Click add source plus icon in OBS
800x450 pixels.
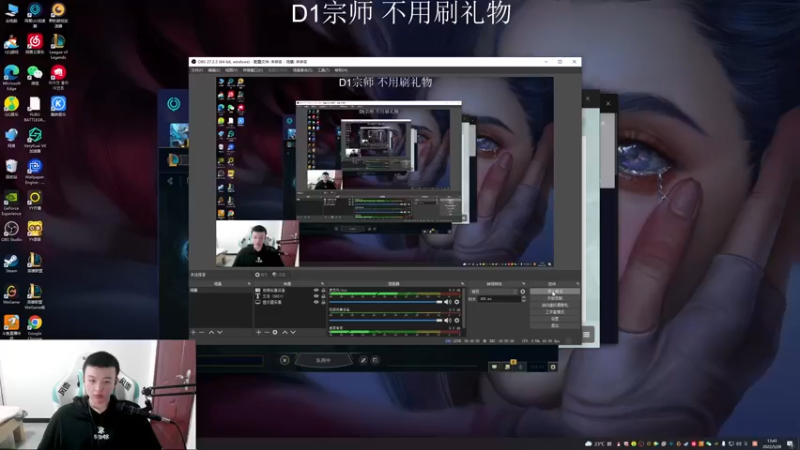pos(259,333)
